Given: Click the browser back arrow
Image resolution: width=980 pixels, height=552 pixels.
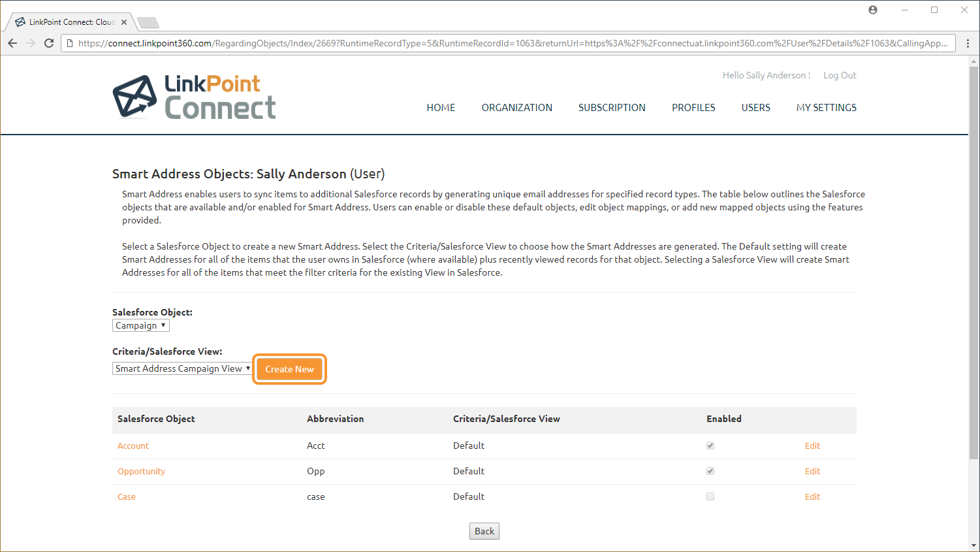Looking at the screenshot, I should (12, 43).
